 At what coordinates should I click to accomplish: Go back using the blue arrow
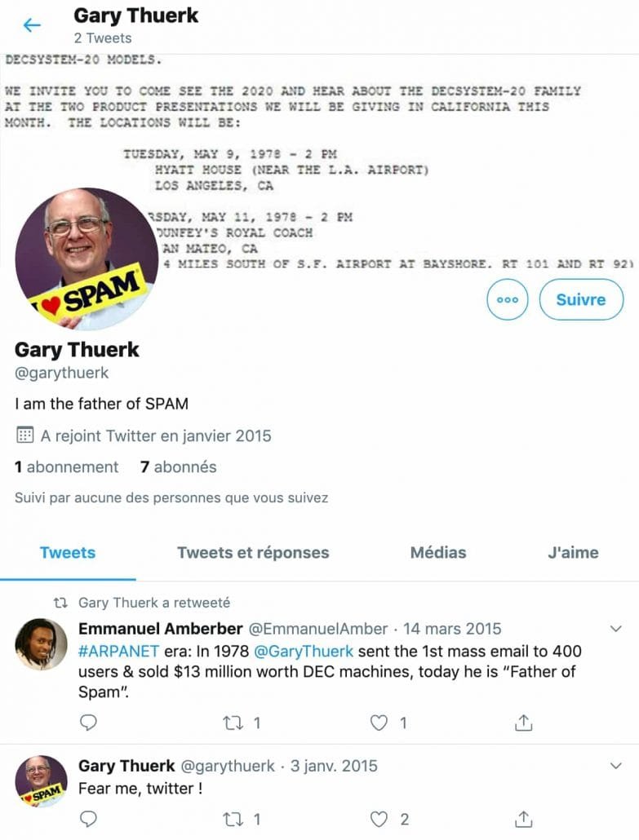32,25
